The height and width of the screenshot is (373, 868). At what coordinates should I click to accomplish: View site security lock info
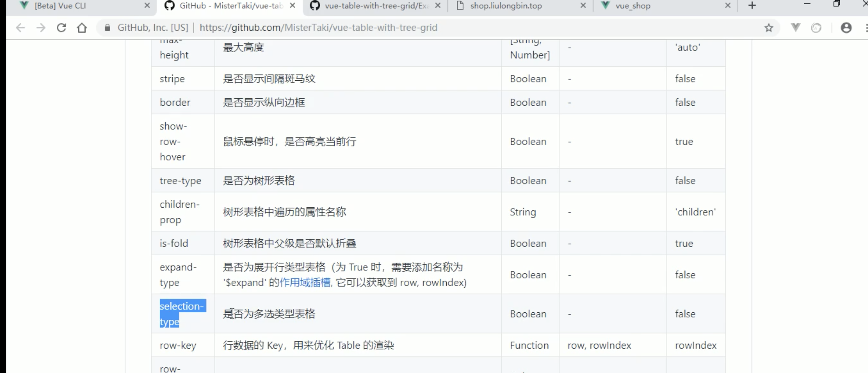coord(108,27)
